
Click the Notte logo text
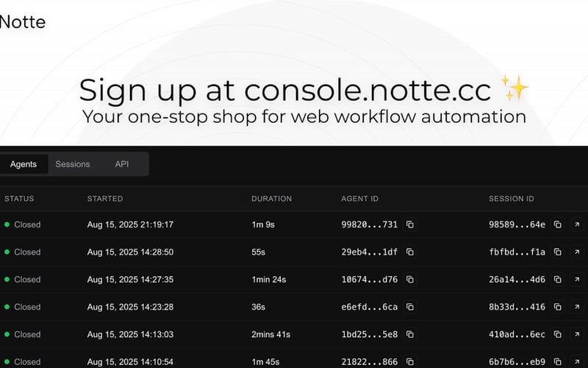[22, 22]
